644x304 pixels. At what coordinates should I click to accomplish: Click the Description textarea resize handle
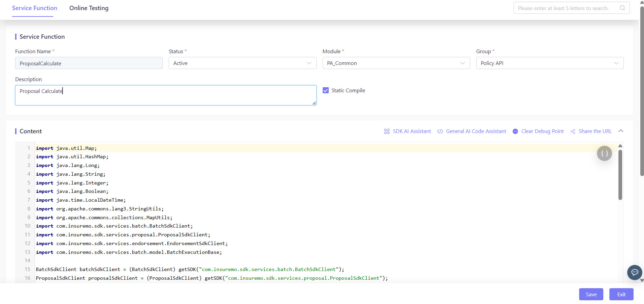(x=314, y=103)
